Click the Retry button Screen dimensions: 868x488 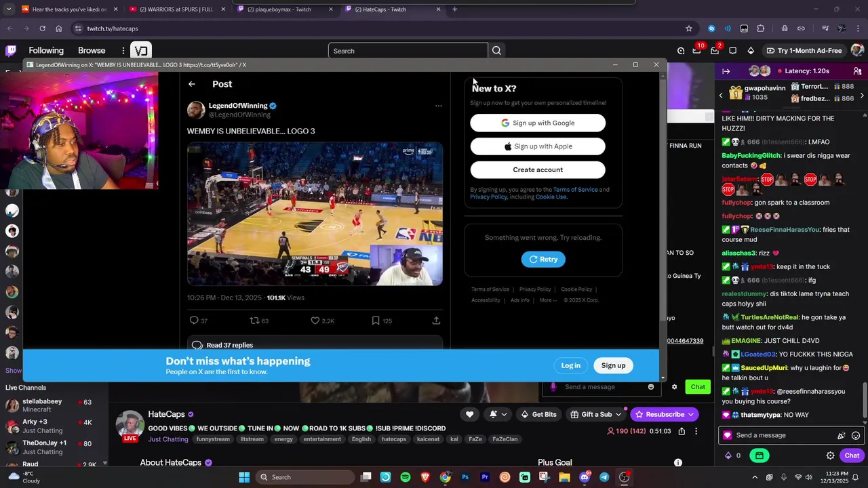tap(543, 260)
